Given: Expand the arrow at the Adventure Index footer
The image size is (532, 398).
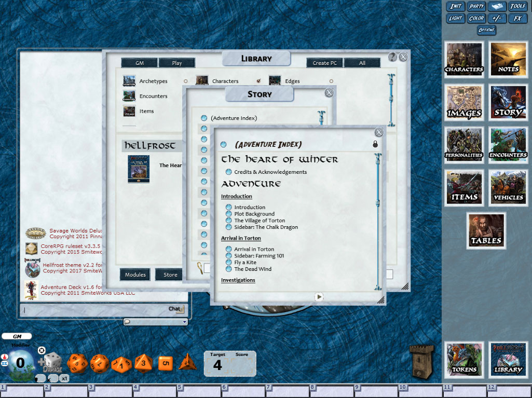Looking at the screenshot, I should click(319, 296).
